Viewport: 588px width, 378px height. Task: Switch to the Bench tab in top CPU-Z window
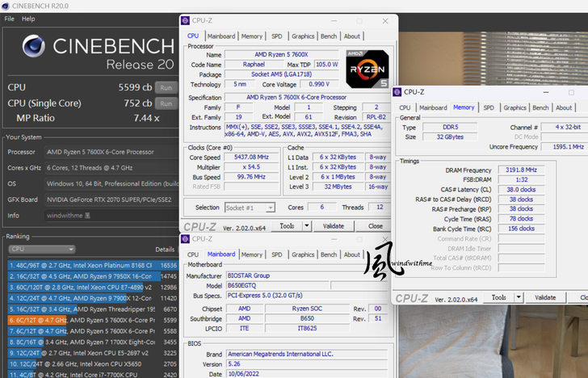(x=329, y=36)
